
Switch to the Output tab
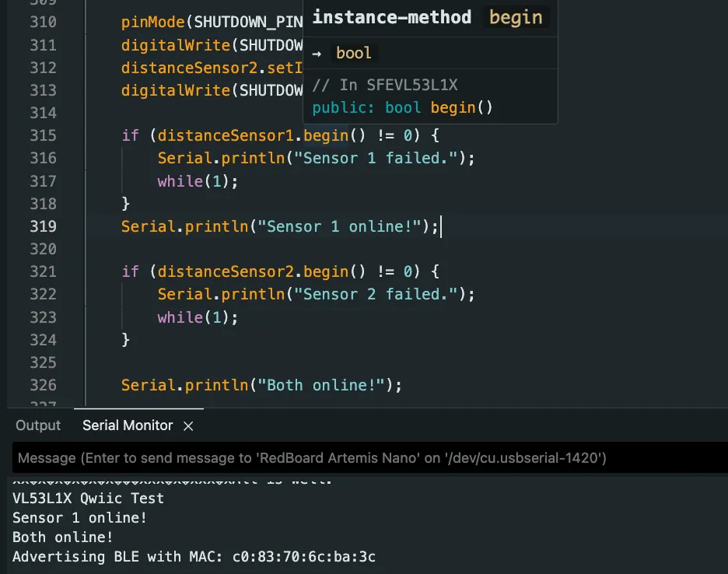[x=37, y=425]
